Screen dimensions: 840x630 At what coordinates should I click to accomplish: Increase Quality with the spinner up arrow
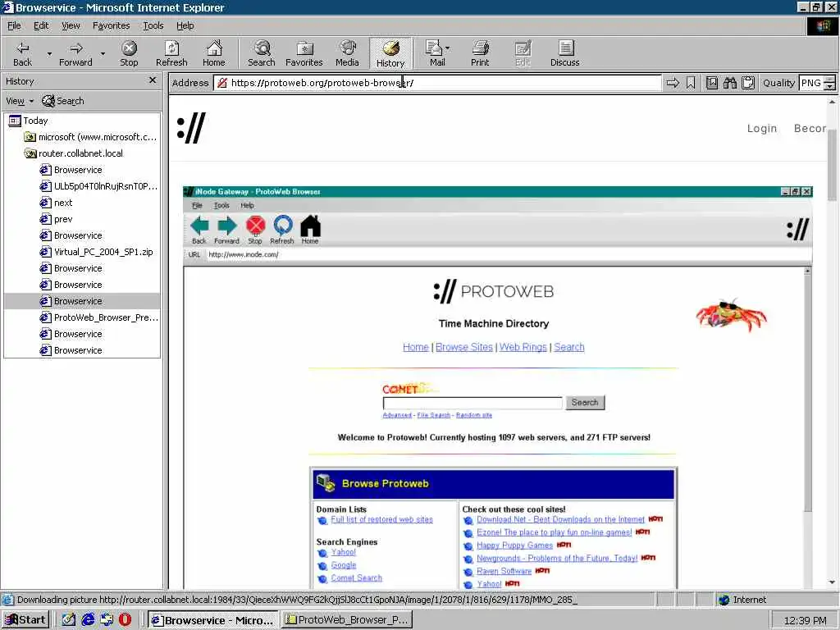pos(830,80)
